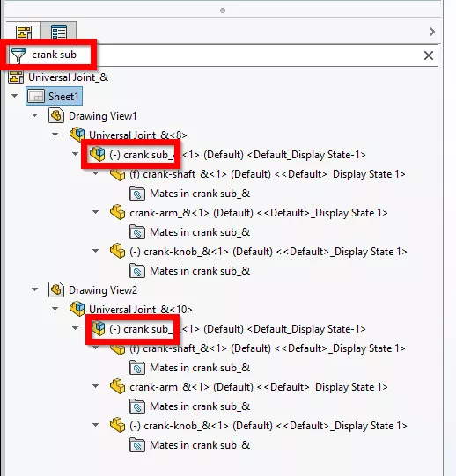This screenshot has height=476, width=456.
Task: Click crank-knob part icon in Drawing View2
Action: (x=118, y=425)
